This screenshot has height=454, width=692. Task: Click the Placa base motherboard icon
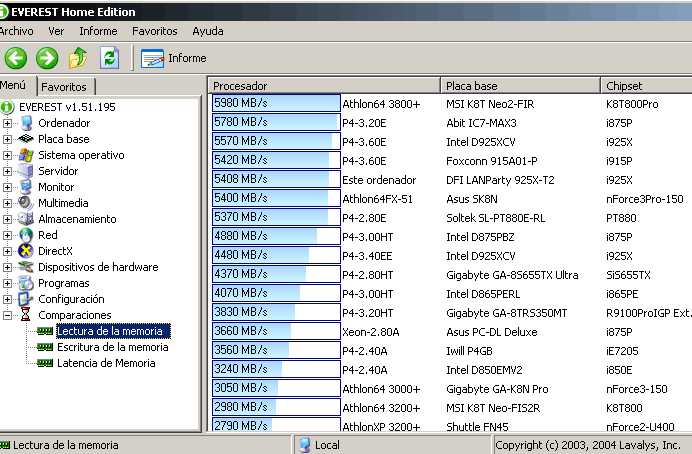click(26, 139)
